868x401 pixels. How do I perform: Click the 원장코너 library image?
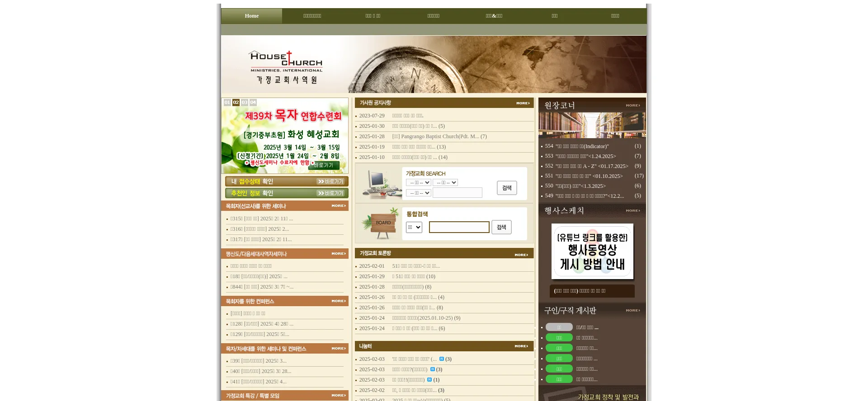pos(592,125)
